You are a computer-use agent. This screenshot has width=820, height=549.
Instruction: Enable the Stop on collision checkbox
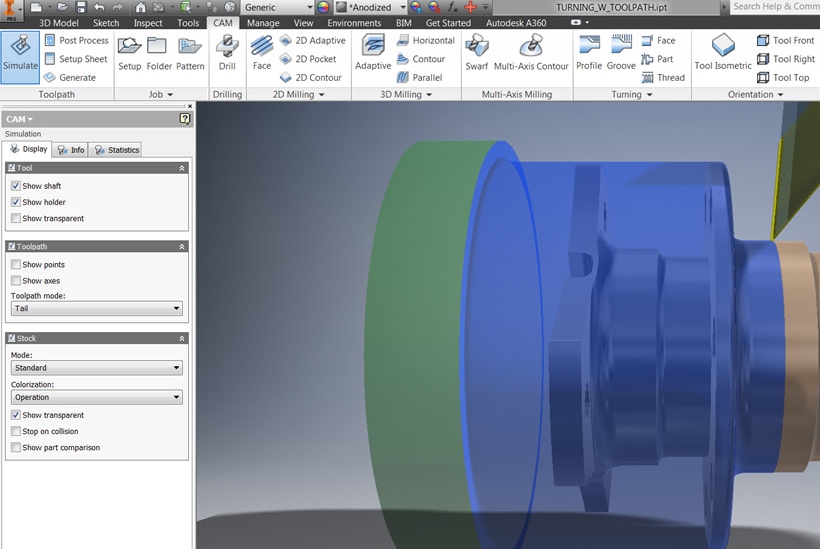16,431
